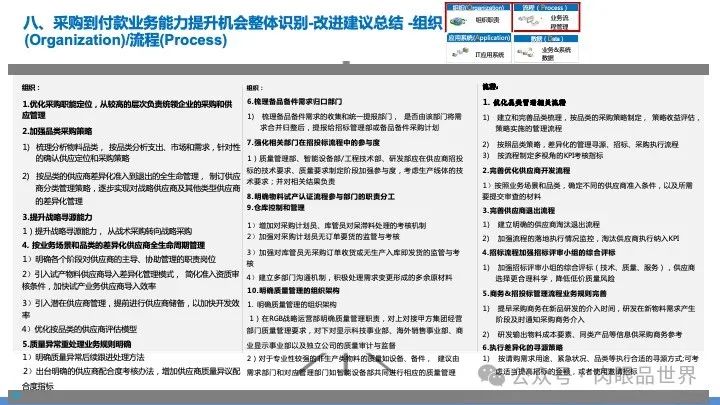720x405 pixels.
Task: Click the title line (Organization)/流程(Process)
Action: coord(125,40)
